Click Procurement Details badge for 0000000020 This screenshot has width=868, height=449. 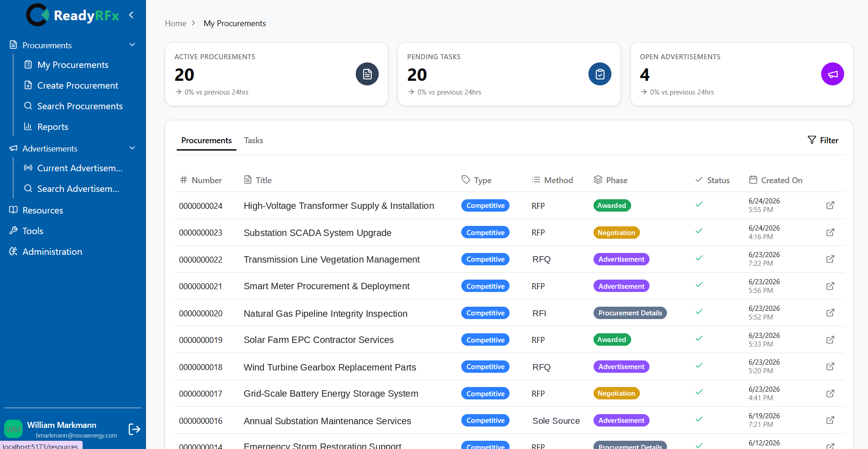pos(630,313)
